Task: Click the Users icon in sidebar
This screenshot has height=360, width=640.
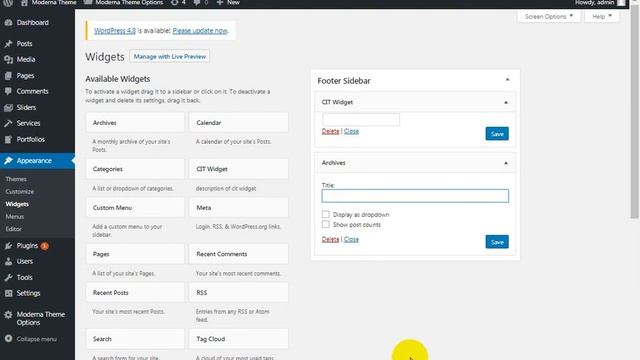Action: pyautogui.click(x=8, y=262)
